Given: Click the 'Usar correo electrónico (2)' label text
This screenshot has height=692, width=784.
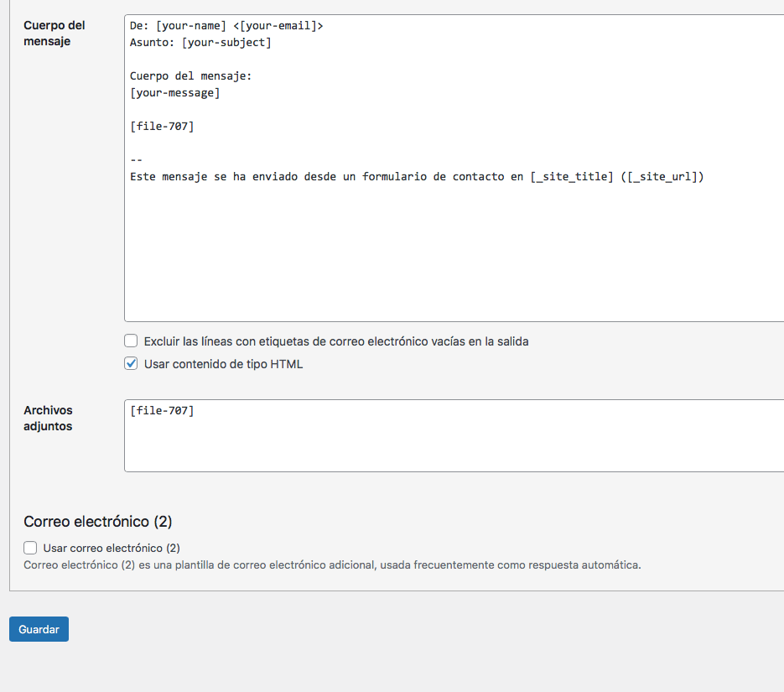Looking at the screenshot, I should click(112, 548).
